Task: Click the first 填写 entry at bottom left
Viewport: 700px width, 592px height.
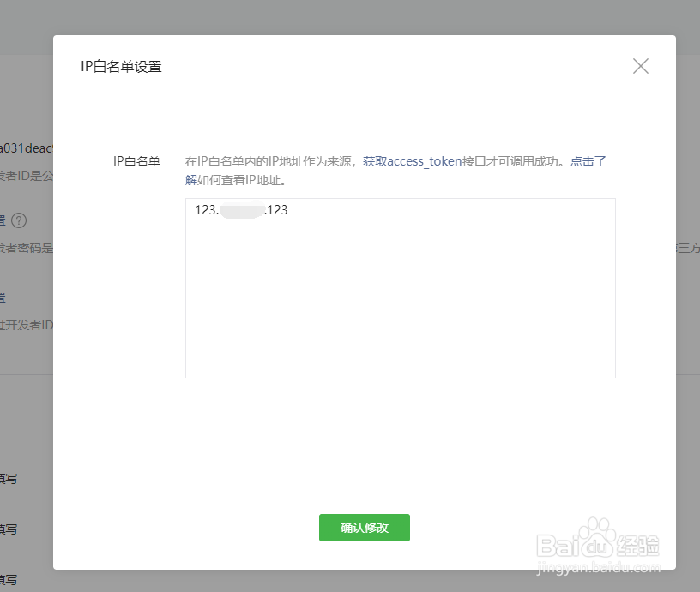Action: 8,479
